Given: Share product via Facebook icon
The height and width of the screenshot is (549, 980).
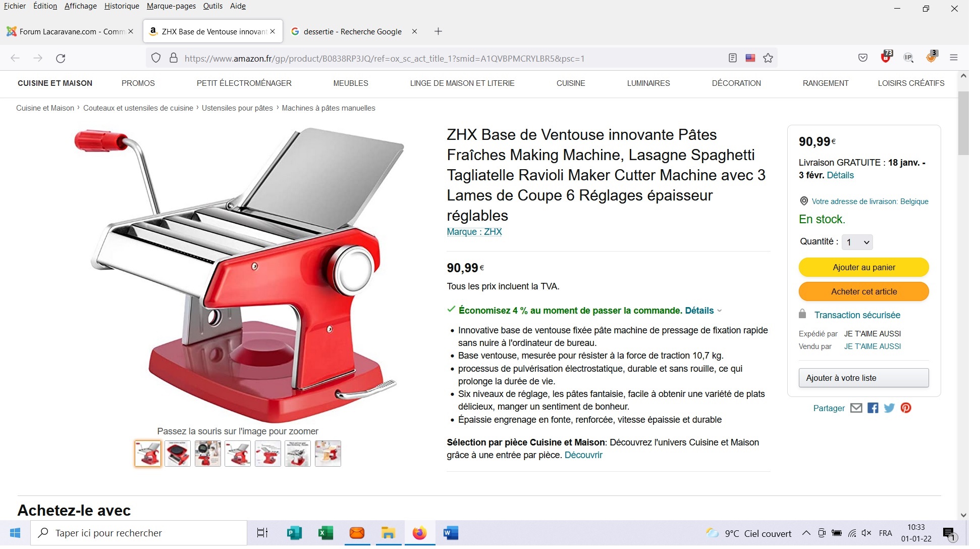Looking at the screenshot, I should click(873, 408).
